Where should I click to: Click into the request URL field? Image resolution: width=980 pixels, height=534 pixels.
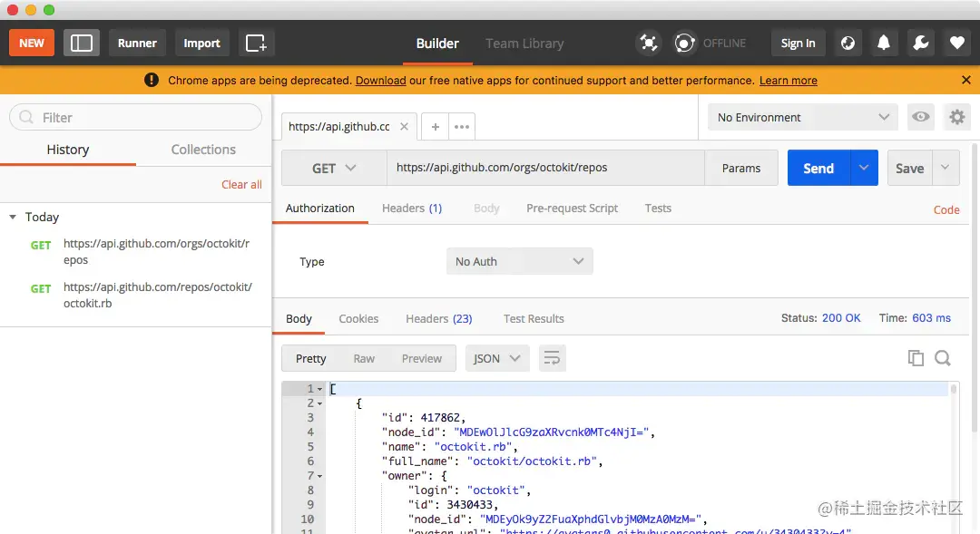pos(545,168)
